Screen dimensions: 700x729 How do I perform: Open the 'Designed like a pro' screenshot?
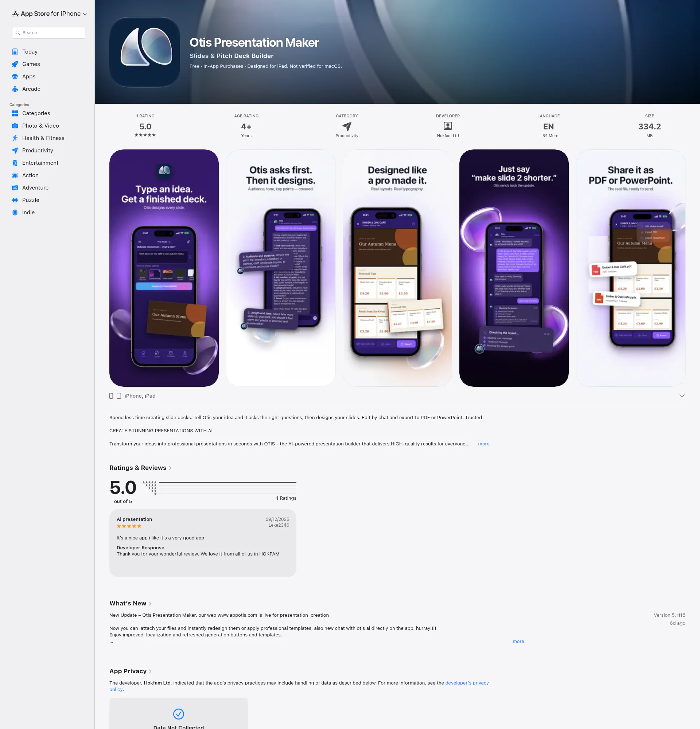(397, 268)
